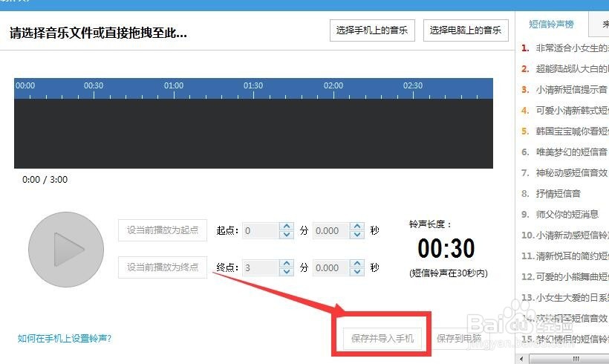Select ringtone 4 可爱小清新韩式短
The width and height of the screenshot is (609, 364).
564,111
